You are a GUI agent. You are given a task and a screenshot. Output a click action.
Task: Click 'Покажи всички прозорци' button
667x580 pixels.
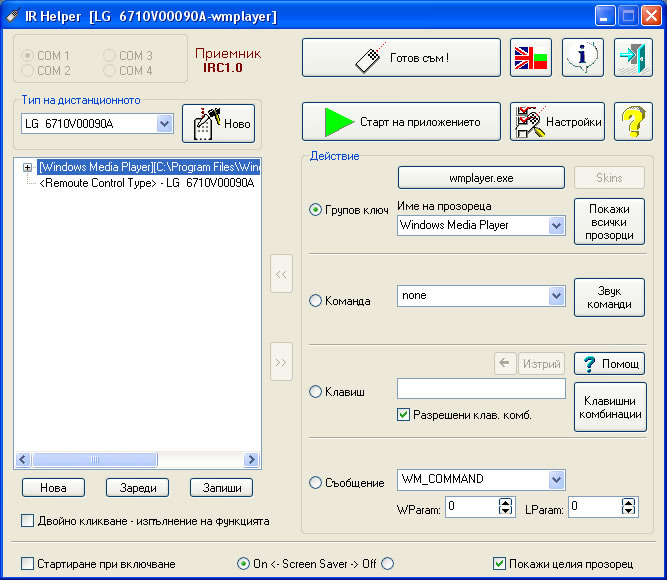coord(609,222)
